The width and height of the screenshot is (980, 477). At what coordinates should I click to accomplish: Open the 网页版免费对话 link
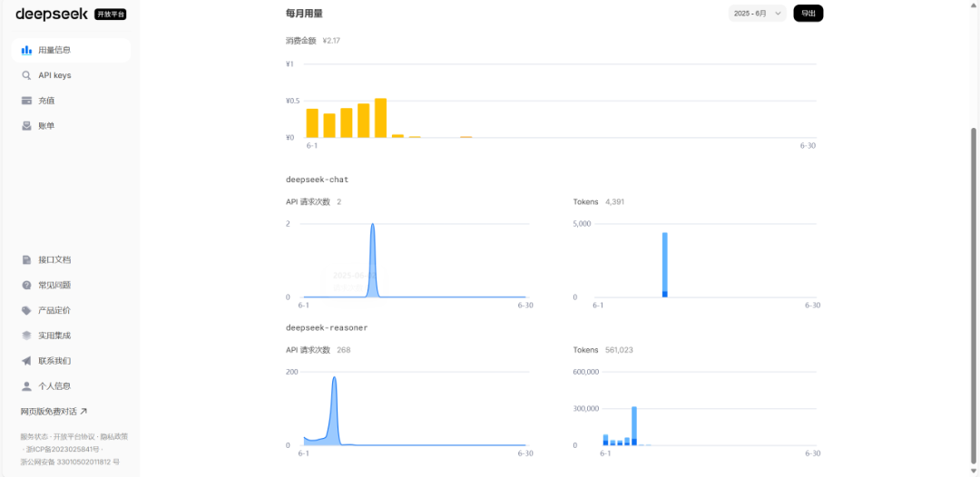(x=54, y=412)
